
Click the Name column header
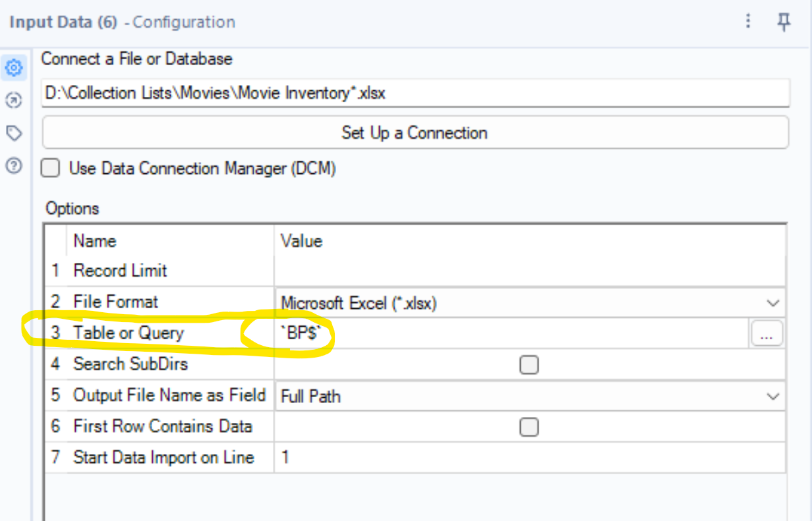(x=94, y=241)
